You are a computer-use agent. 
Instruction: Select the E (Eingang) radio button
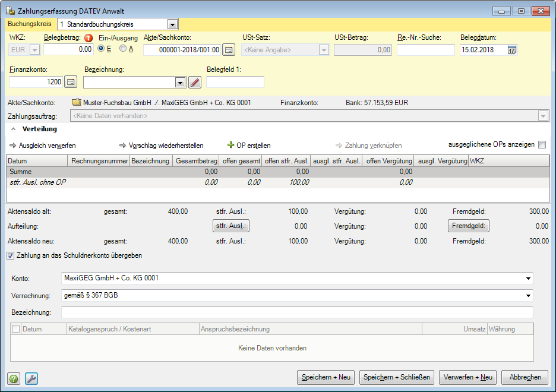[100, 49]
